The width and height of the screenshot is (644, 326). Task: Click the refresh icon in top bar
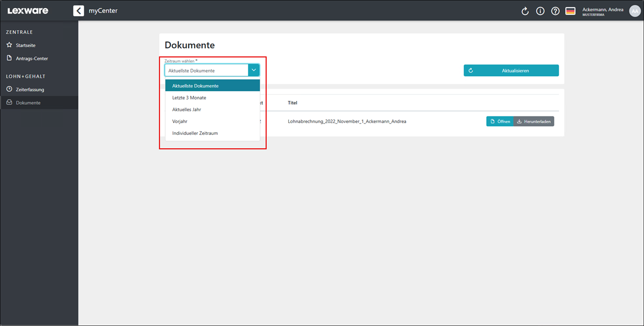click(525, 11)
